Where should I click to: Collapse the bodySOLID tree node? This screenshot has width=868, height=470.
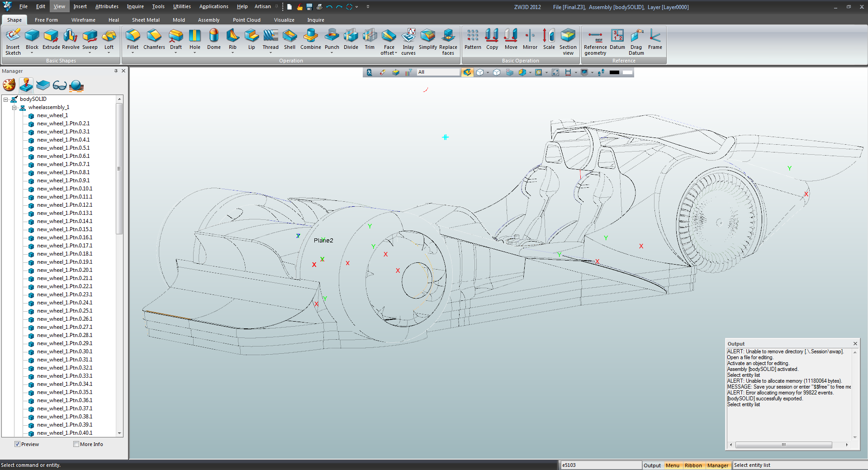point(6,99)
